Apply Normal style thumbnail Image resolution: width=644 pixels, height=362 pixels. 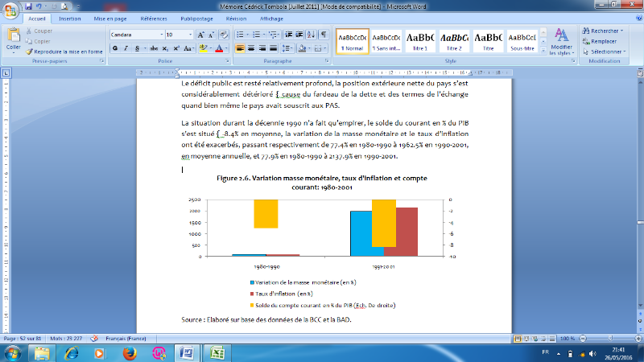pyautogui.click(x=353, y=41)
